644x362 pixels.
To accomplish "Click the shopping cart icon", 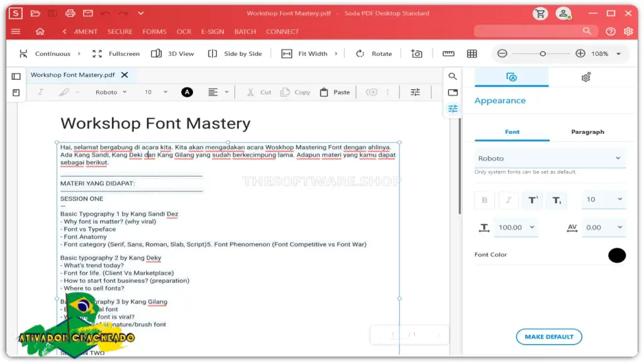I will point(540,14).
